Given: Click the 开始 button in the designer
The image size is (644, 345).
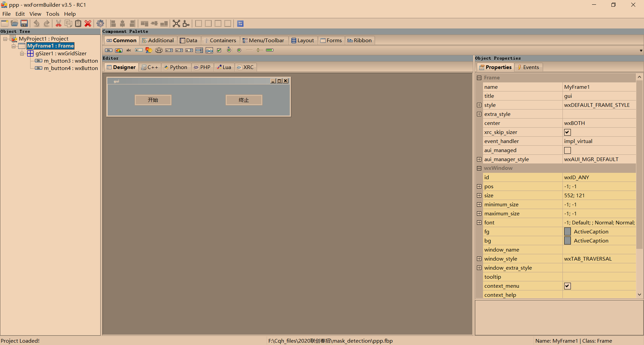Looking at the screenshot, I should pos(153,100).
